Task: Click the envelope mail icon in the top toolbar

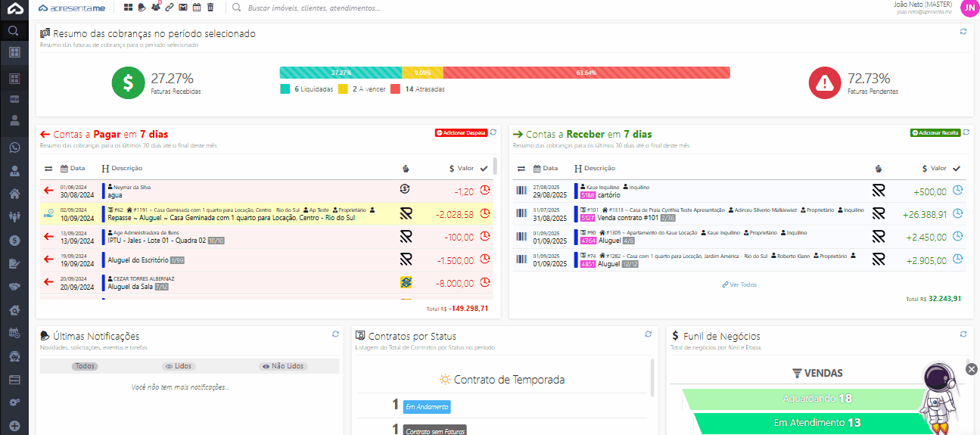Action: [x=183, y=8]
